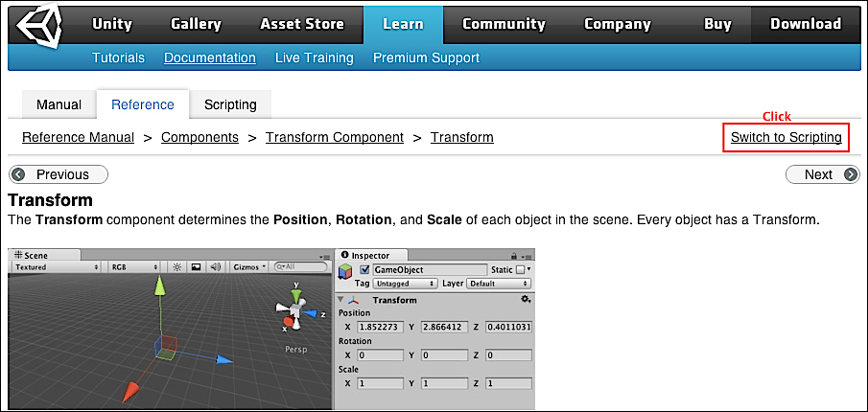Toggle scene image effects icon
The image size is (868, 412).
[196, 267]
